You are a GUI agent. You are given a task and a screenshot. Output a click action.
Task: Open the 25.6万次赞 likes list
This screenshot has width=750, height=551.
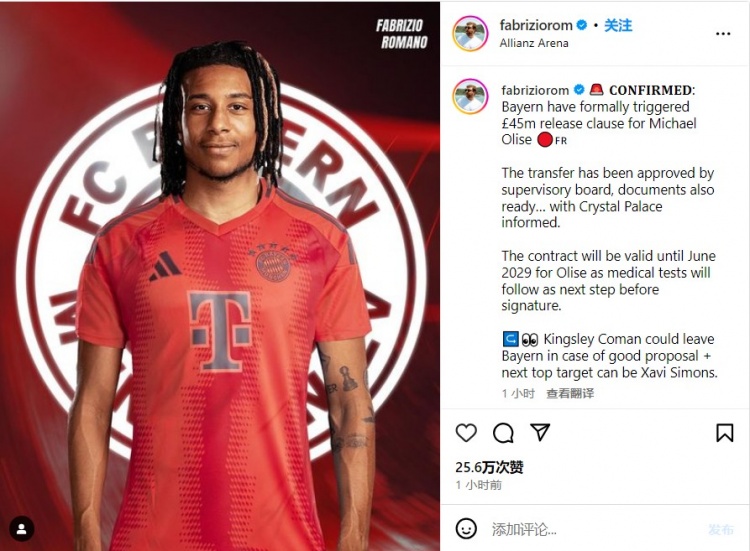[x=489, y=467]
